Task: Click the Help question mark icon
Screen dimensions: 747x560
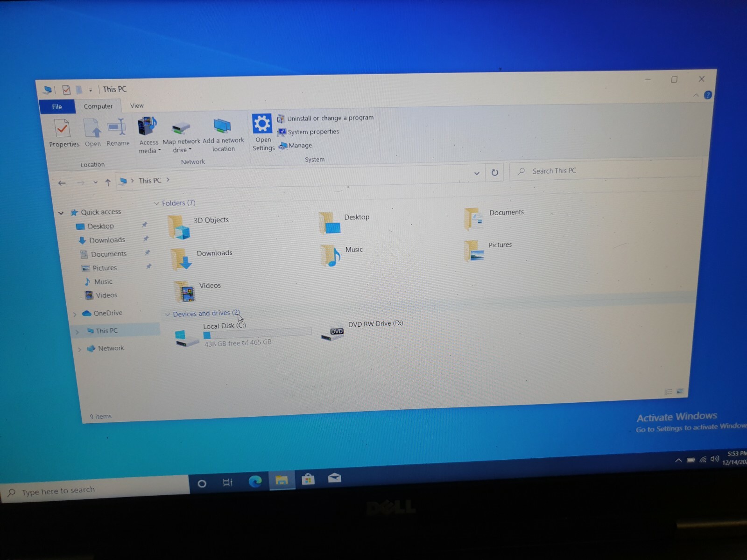Action: pos(708,95)
